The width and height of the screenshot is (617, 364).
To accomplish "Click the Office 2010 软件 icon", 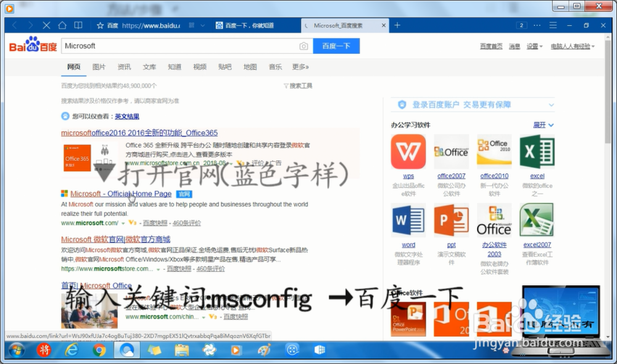I will click(x=494, y=151).
